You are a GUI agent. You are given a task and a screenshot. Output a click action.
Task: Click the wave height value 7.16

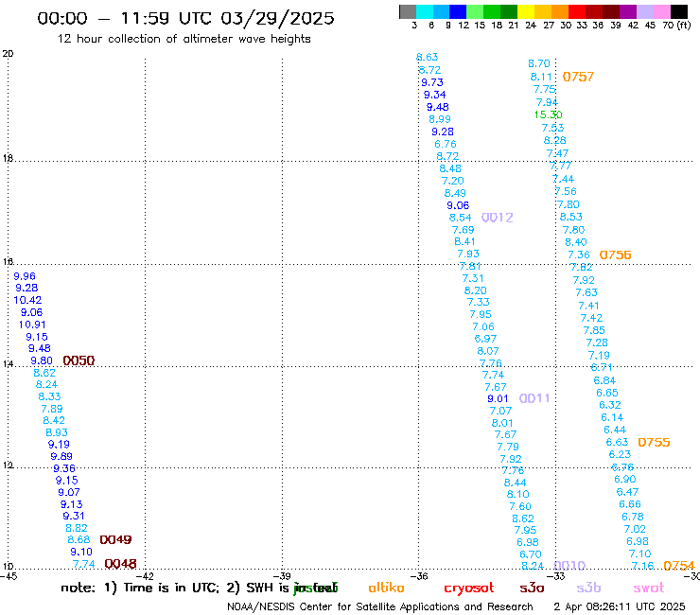click(642, 566)
